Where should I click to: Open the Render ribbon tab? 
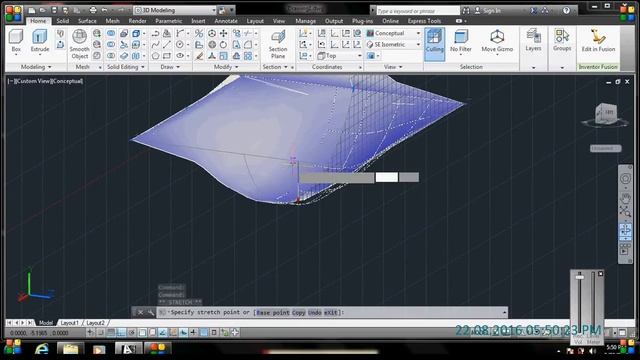[138, 21]
